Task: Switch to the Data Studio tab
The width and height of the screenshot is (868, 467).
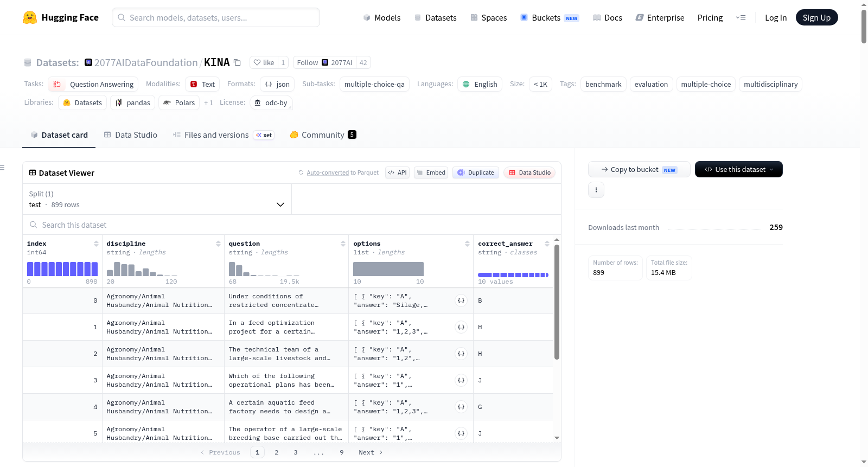Action: click(x=131, y=135)
